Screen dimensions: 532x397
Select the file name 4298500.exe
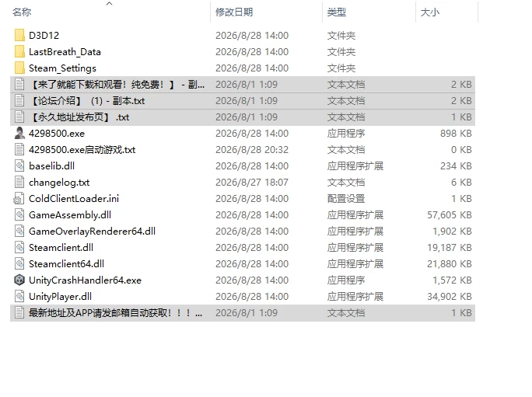pyautogui.click(x=57, y=133)
